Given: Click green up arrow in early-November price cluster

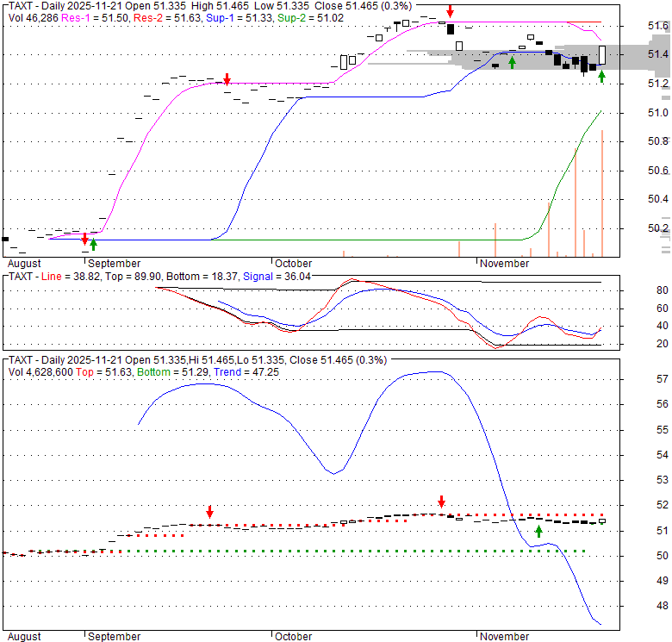Looking at the screenshot, I should [x=512, y=62].
